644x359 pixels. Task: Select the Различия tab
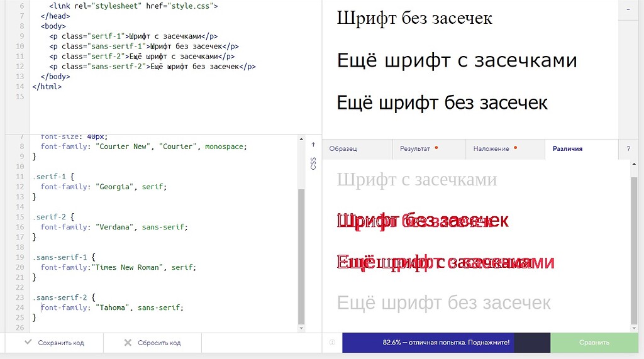(x=567, y=149)
